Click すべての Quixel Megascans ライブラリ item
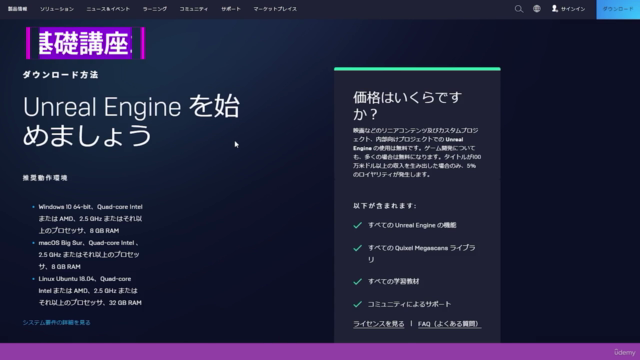Viewport: 640px width, 360px height. pyautogui.click(x=422, y=253)
